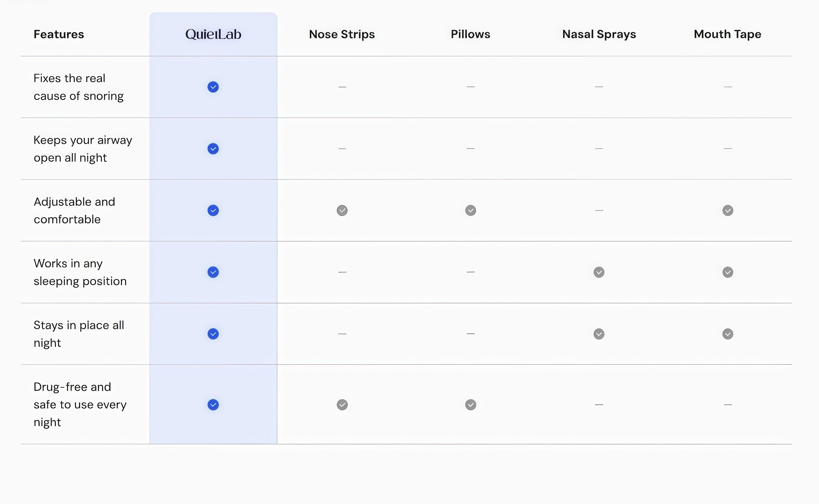
Task: Click QuietLab checkmark for Fixes real cause of snoring
Action: [x=213, y=87]
